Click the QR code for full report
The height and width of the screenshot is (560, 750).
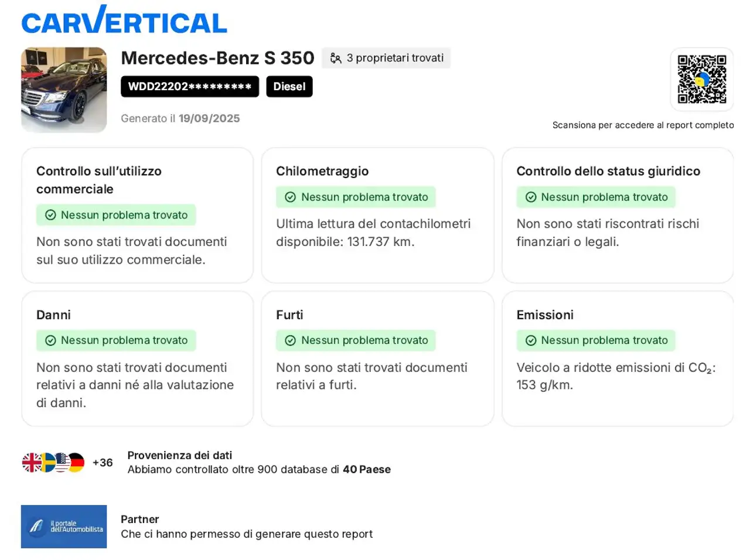pyautogui.click(x=701, y=79)
